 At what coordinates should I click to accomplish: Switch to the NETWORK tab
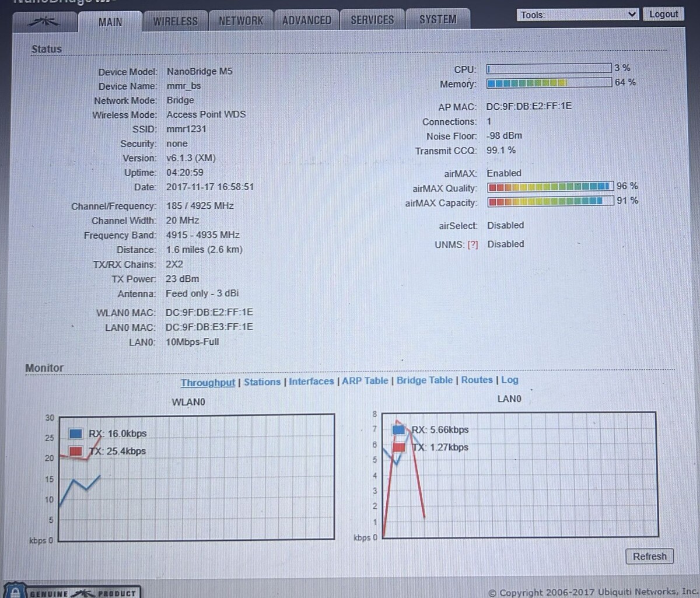(x=241, y=20)
